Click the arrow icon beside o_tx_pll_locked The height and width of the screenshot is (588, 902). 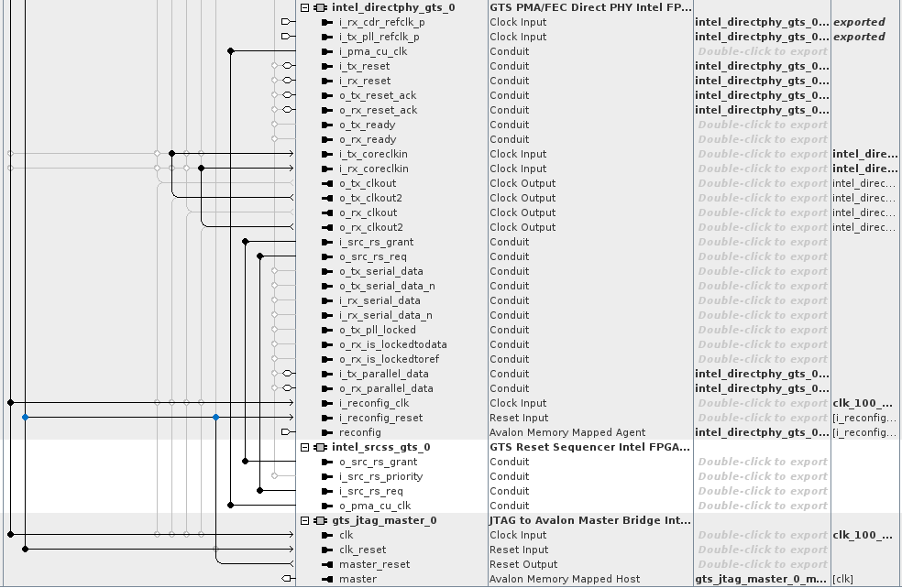click(x=327, y=330)
